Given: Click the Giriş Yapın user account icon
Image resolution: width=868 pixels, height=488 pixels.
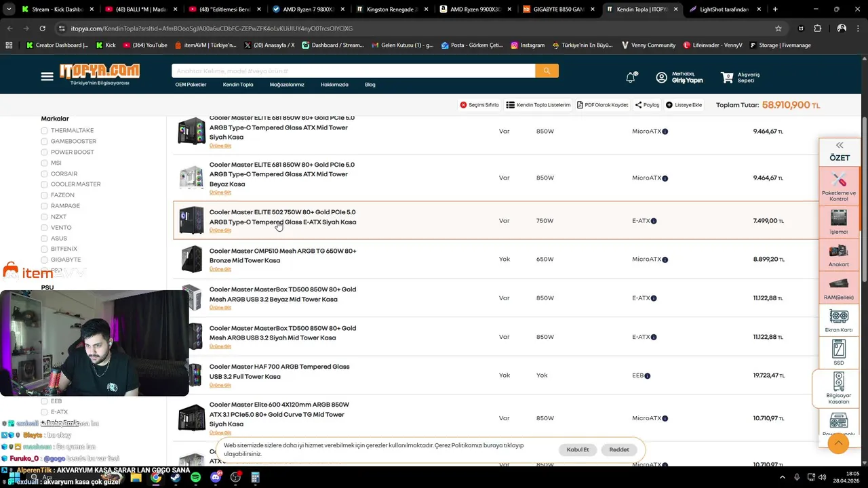Looking at the screenshot, I should 661,77.
